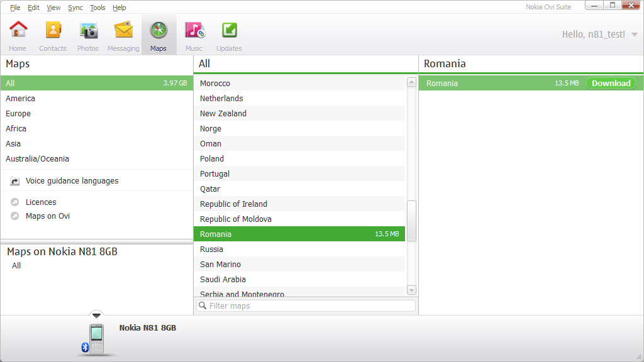Screen dimensions: 644x362
Task: Select the Africa region
Action: point(97,129)
